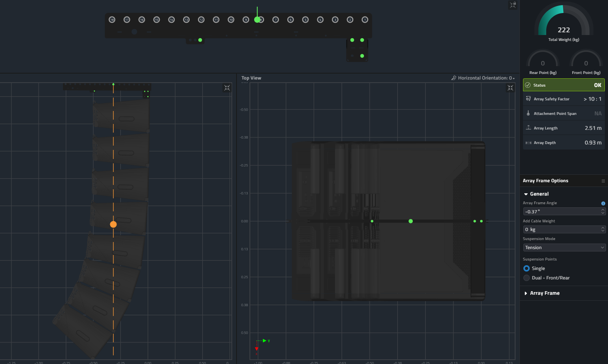Collapse the General section

pos(526,194)
